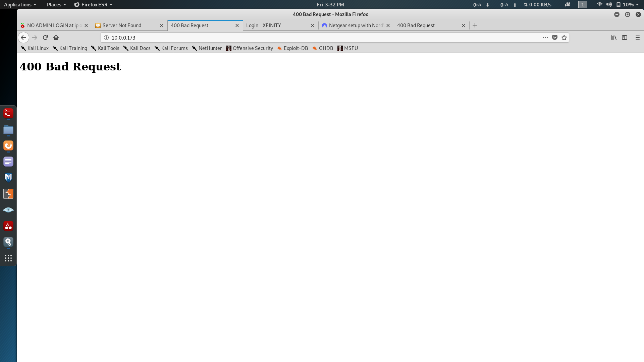Open the page actions three-dot menu
Image resolution: width=644 pixels, height=362 pixels.
point(545,38)
